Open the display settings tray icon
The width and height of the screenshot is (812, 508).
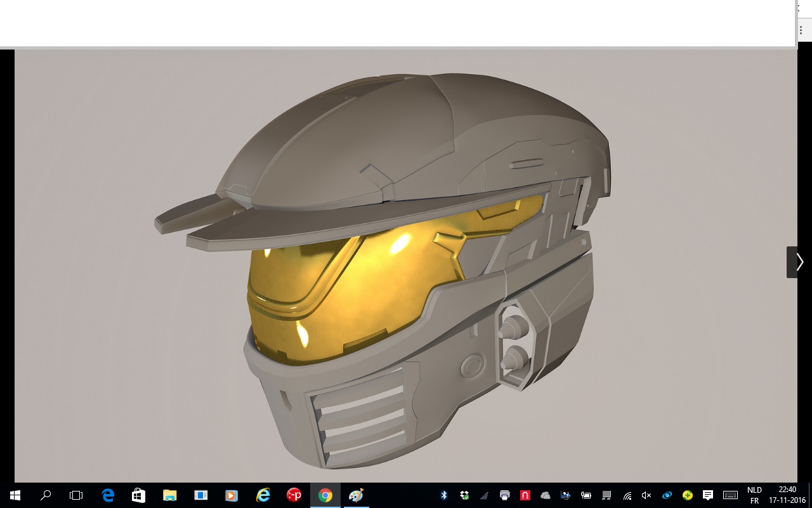pyautogui.click(x=566, y=495)
